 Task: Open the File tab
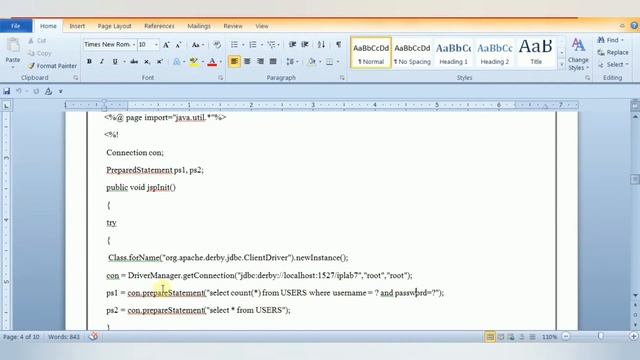click(x=16, y=26)
